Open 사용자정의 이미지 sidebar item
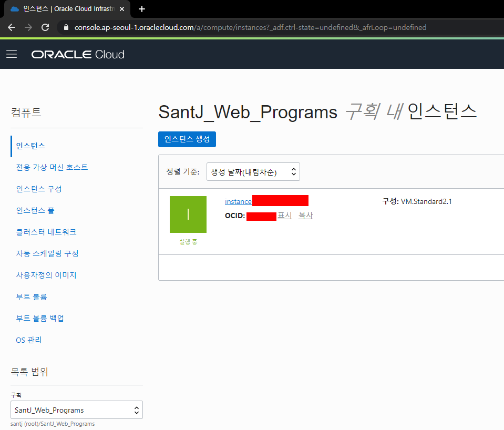 pos(46,275)
